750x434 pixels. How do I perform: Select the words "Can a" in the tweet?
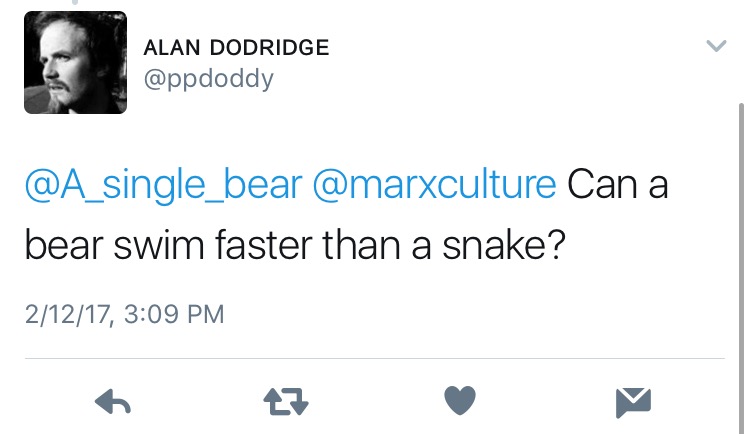point(617,186)
